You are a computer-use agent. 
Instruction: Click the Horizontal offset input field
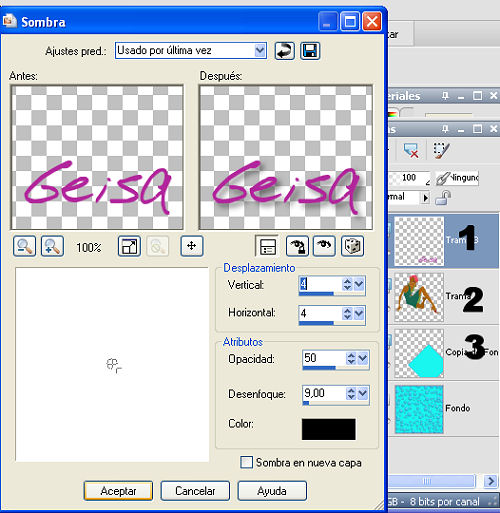[x=320, y=313]
